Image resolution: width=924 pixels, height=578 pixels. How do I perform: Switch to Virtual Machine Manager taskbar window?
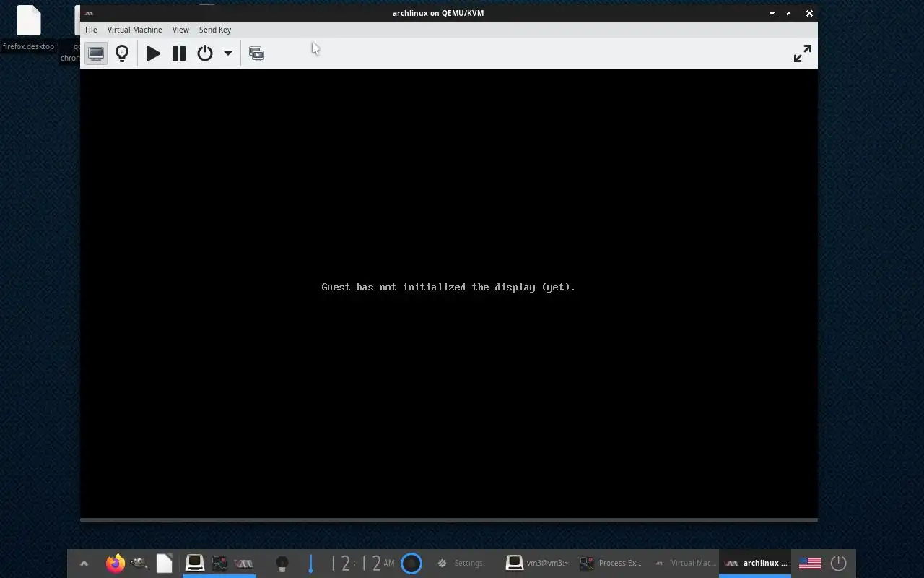pos(683,564)
